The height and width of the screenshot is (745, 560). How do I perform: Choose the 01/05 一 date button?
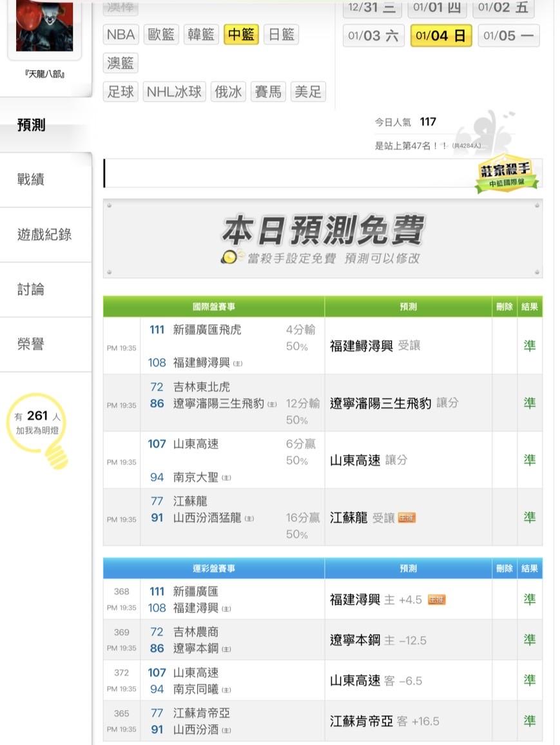pos(508,35)
